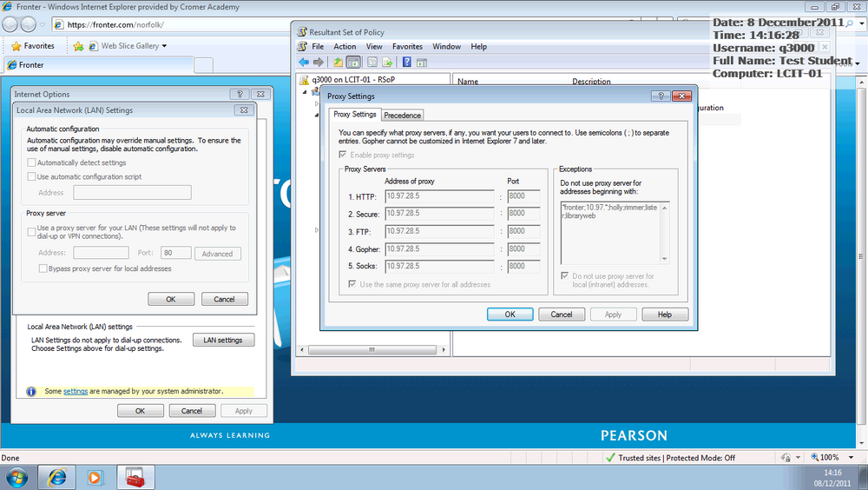Go forward in Resultant Set of Policy toolbar

click(x=319, y=62)
